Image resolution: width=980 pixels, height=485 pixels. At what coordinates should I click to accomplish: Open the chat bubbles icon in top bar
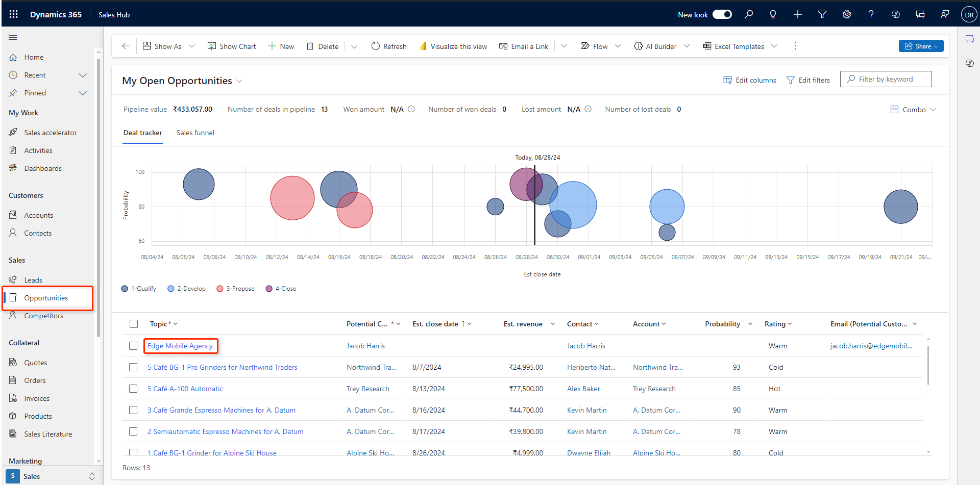click(x=920, y=14)
